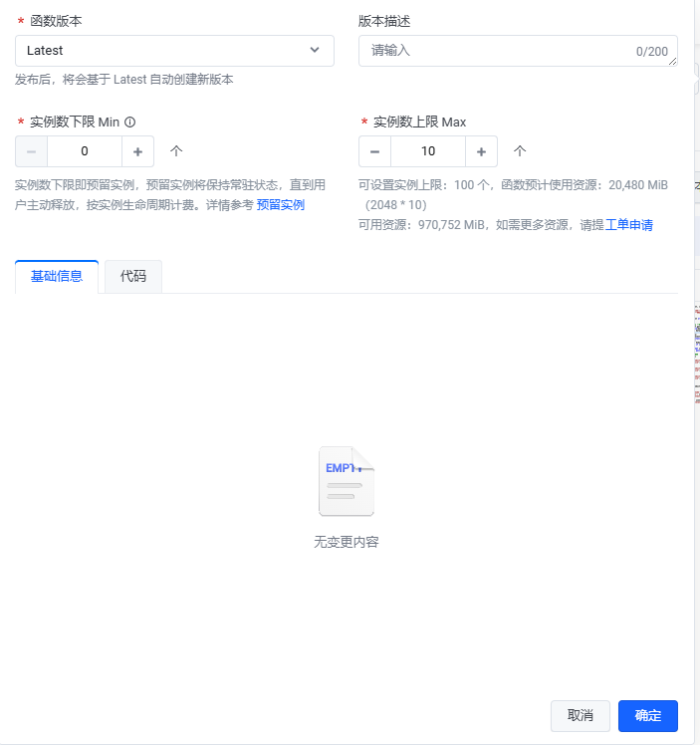Decrease the 实例数上限 Max value with minus
Image resolution: width=700 pixels, height=745 pixels.
click(374, 151)
